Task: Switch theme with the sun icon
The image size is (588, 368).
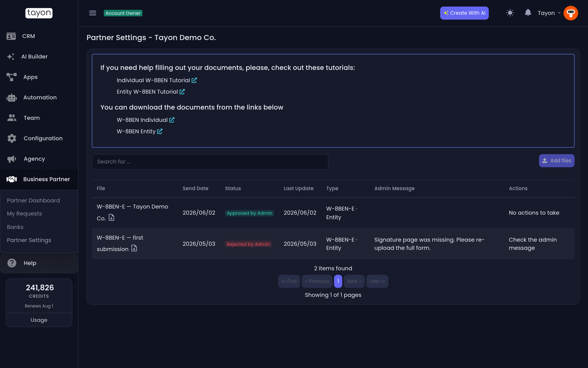Action: pyautogui.click(x=510, y=13)
